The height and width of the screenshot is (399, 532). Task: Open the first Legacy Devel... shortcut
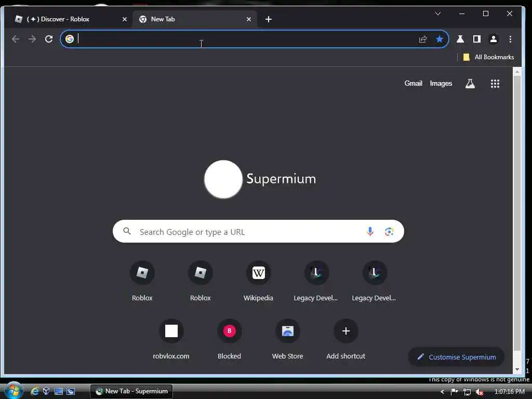pyautogui.click(x=316, y=281)
